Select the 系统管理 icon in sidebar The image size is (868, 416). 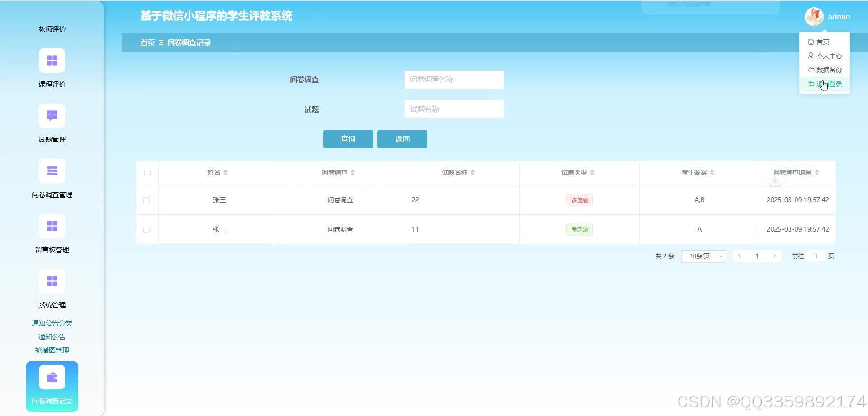tap(52, 281)
